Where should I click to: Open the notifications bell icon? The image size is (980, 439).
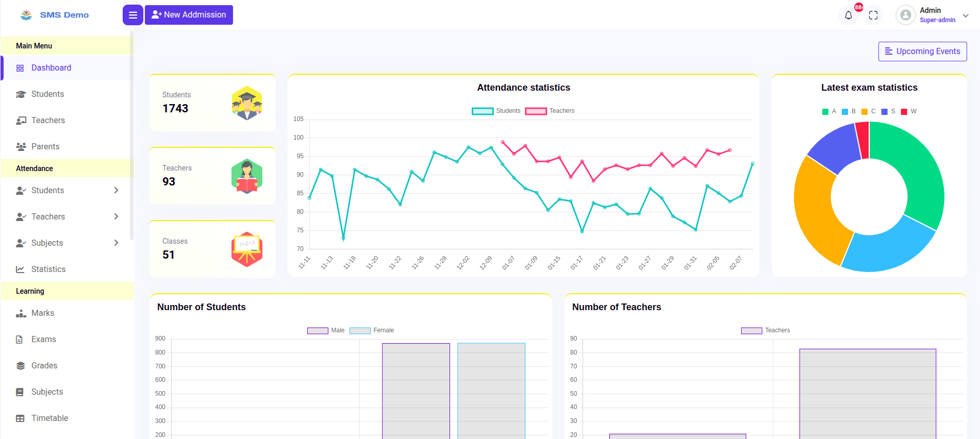[x=848, y=15]
